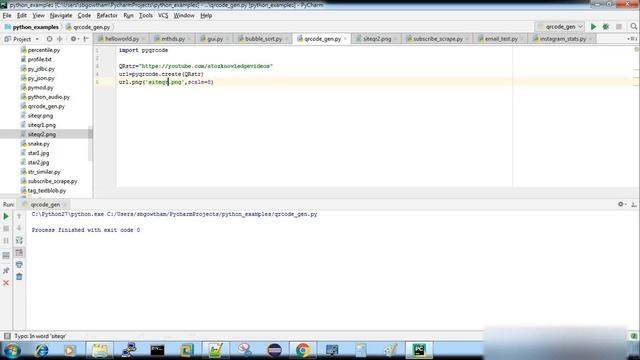Screen dimensions: 640x360
Task: Toggle scroll to end icon in Run console
Action: click(19, 252)
